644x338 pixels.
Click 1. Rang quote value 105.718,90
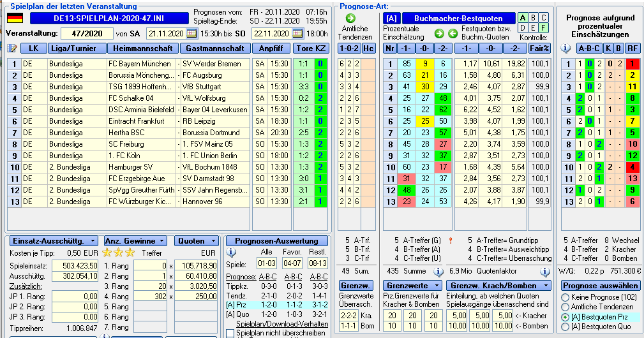coord(196,266)
